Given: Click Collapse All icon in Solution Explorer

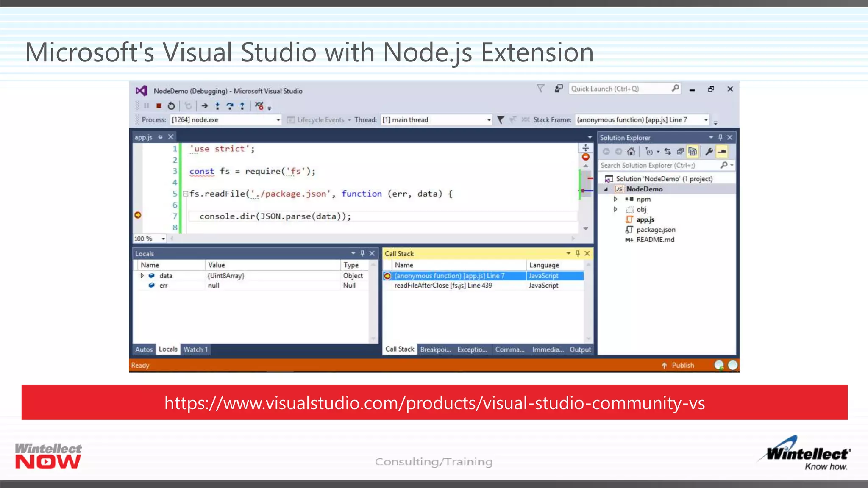Looking at the screenshot, I should point(680,152).
